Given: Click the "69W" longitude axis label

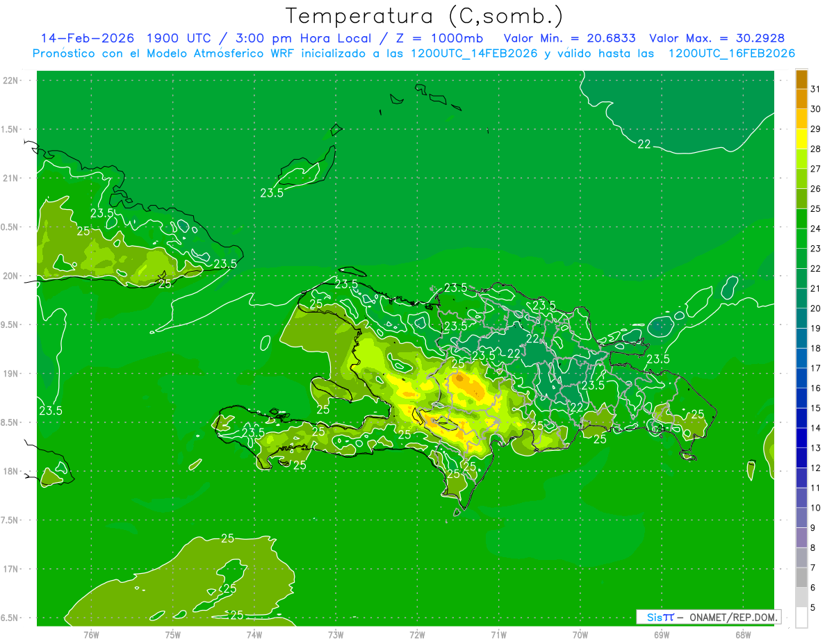Looking at the screenshot, I should (x=662, y=634).
